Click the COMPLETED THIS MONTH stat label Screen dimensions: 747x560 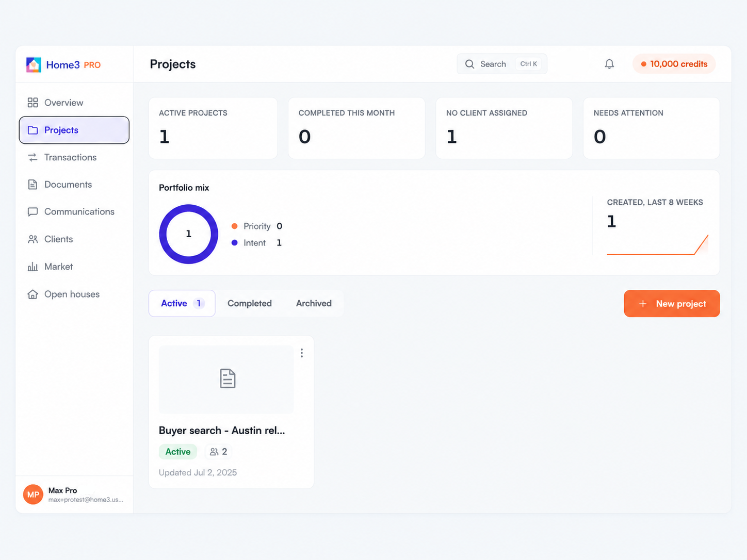coord(347,113)
